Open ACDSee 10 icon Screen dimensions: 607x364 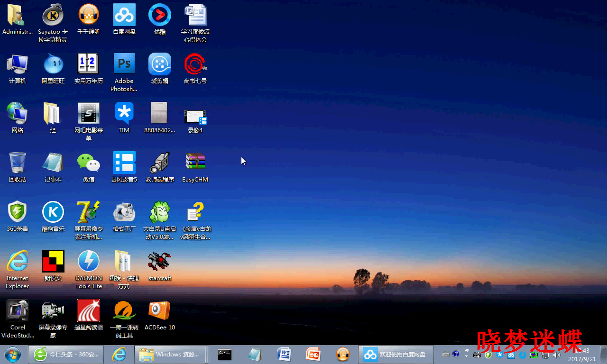(x=160, y=315)
